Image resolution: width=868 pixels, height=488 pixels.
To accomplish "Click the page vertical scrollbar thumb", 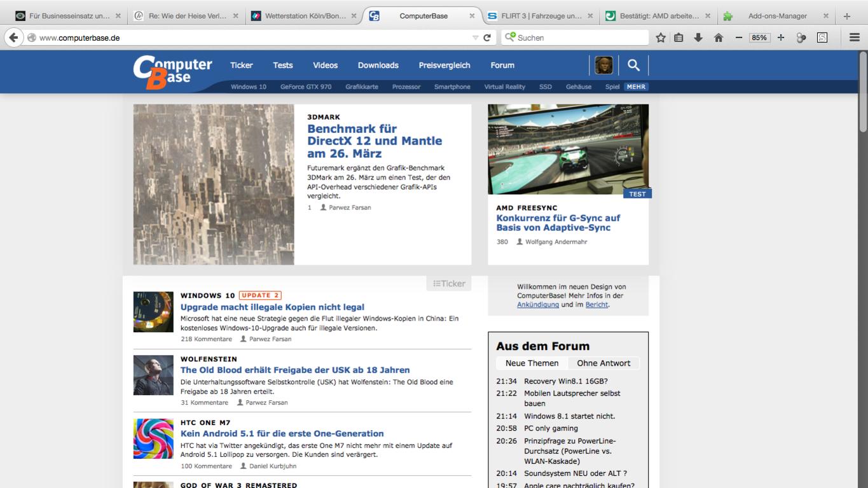I will click(x=863, y=92).
